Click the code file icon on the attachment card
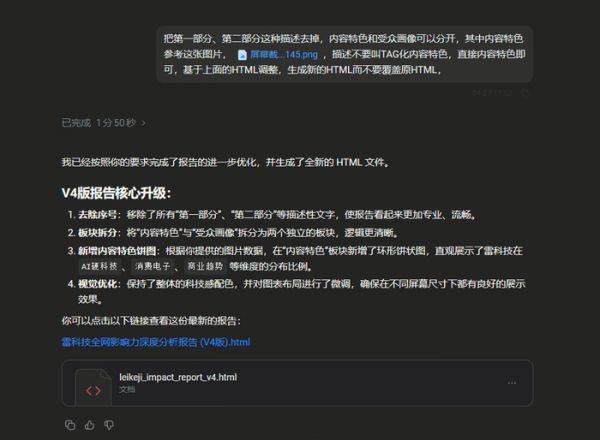 tap(93, 387)
